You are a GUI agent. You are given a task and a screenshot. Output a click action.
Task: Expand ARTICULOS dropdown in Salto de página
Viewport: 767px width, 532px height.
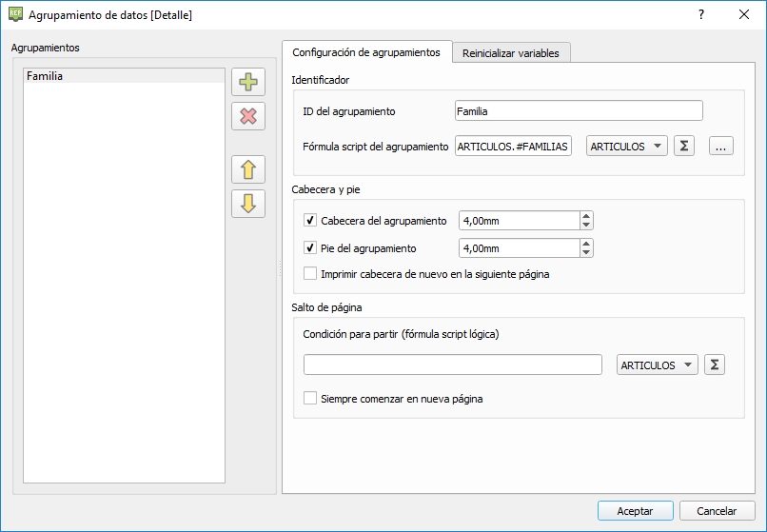click(657, 365)
